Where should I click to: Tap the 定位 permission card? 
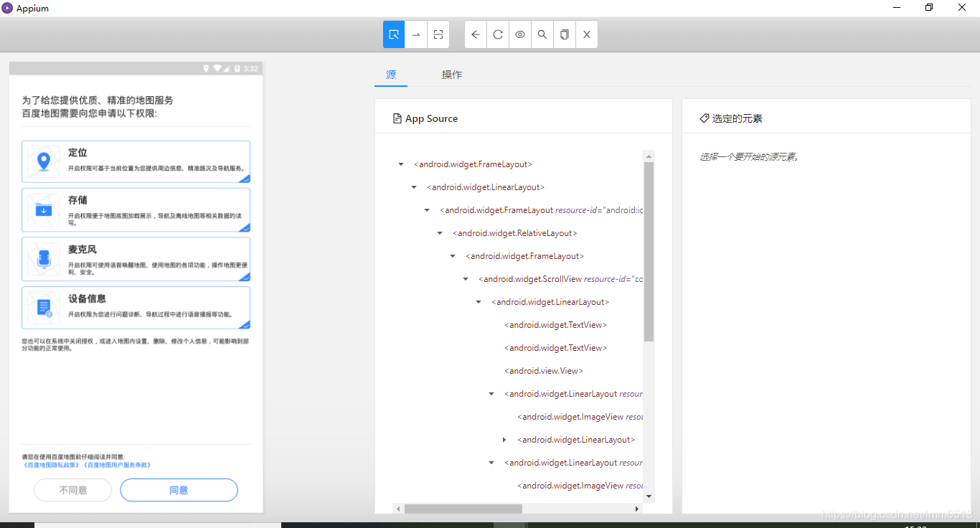pos(136,162)
